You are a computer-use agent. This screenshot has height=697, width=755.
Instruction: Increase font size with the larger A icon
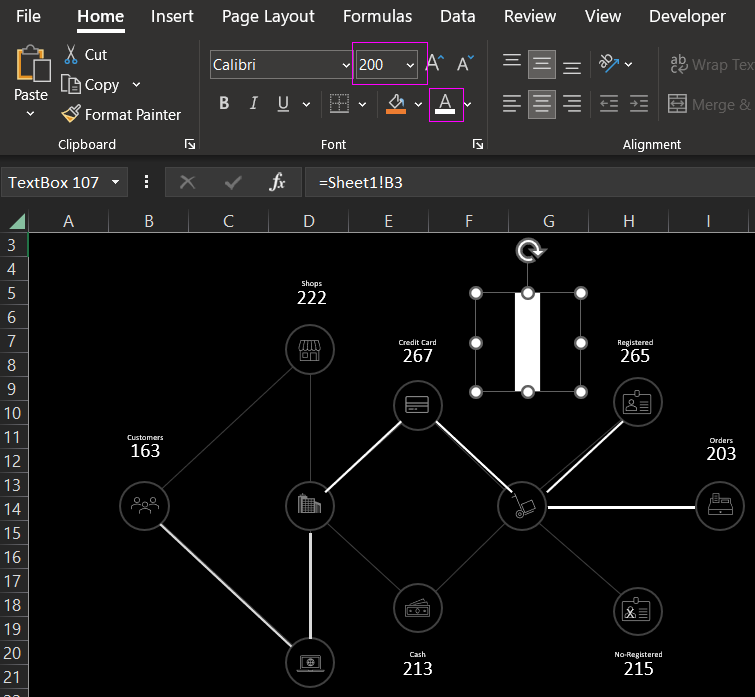click(x=434, y=64)
